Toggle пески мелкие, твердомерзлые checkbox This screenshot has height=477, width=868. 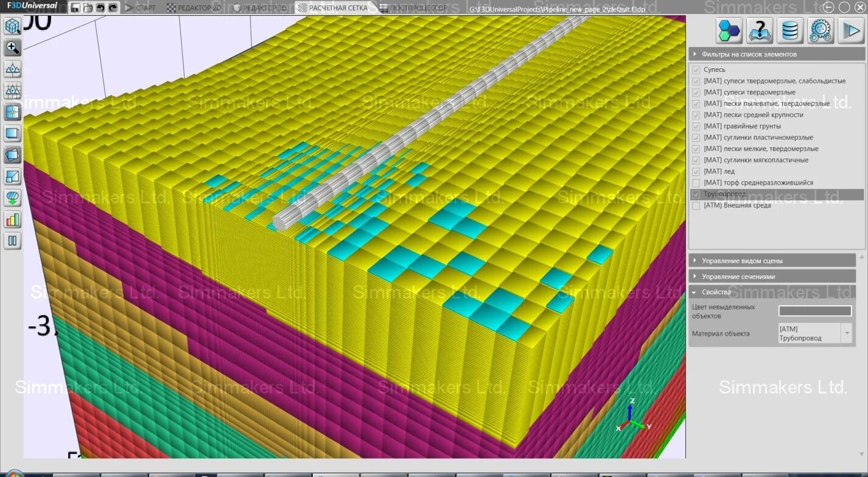(x=696, y=149)
